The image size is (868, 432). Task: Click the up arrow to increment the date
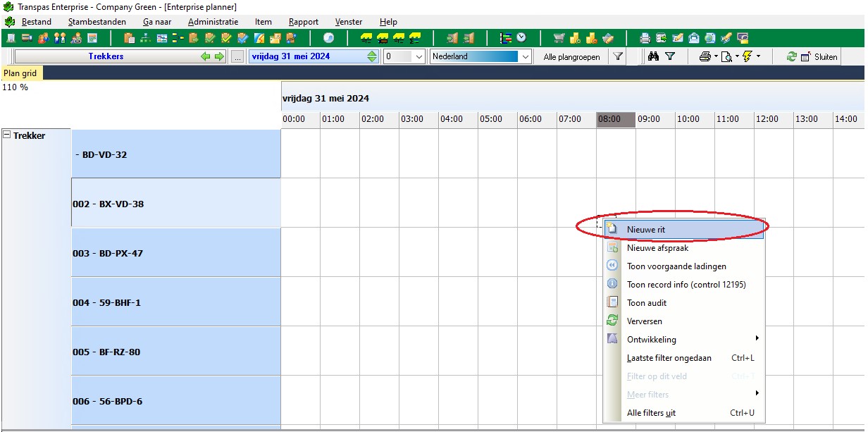tap(372, 53)
